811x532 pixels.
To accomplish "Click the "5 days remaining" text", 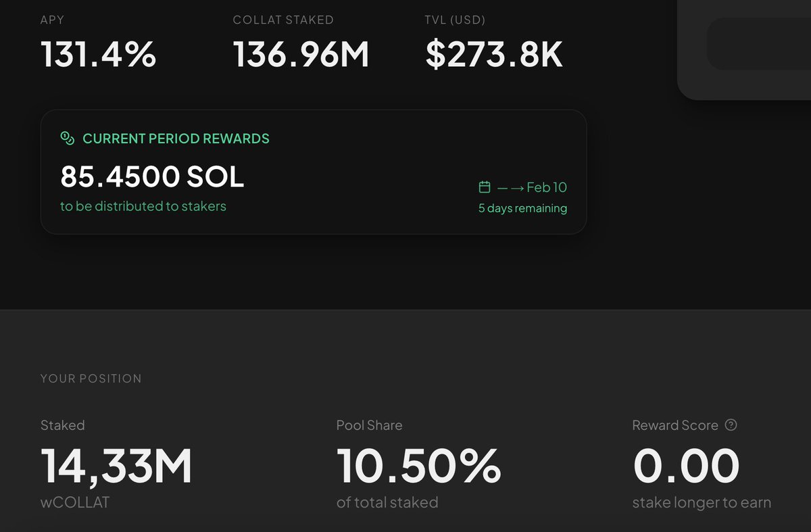I will click(523, 208).
